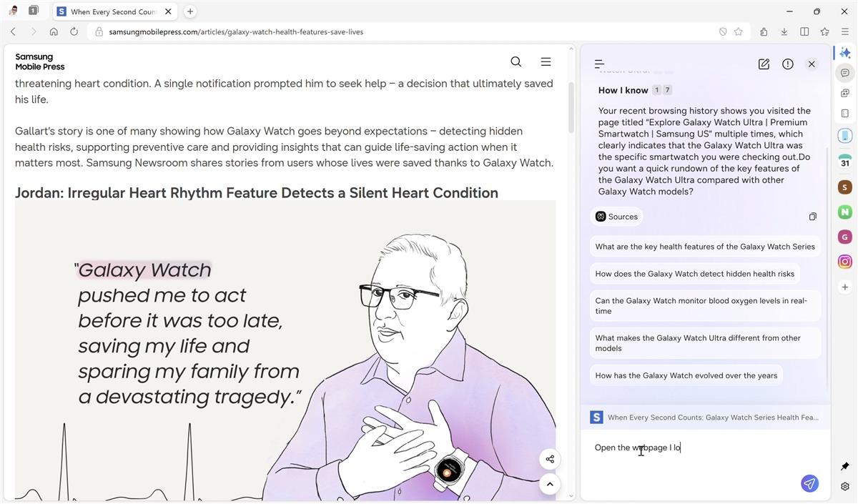Toggle the split view icon
Image resolution: width=858 pixels, height=504 pixels.
click(x=804, y=31)
